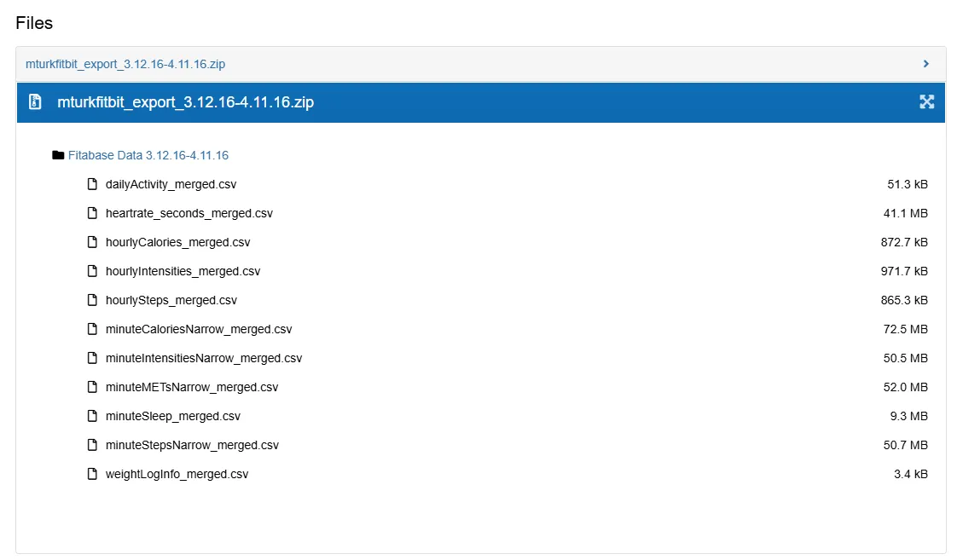
Task: Click the 50.7 MB size value
Action: click(906, 445)
